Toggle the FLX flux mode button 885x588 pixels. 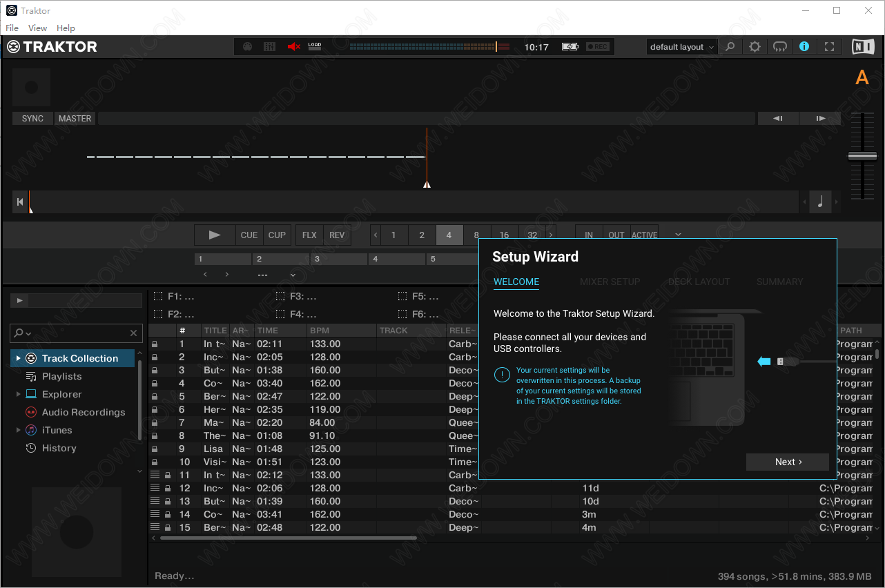point(309,235)
